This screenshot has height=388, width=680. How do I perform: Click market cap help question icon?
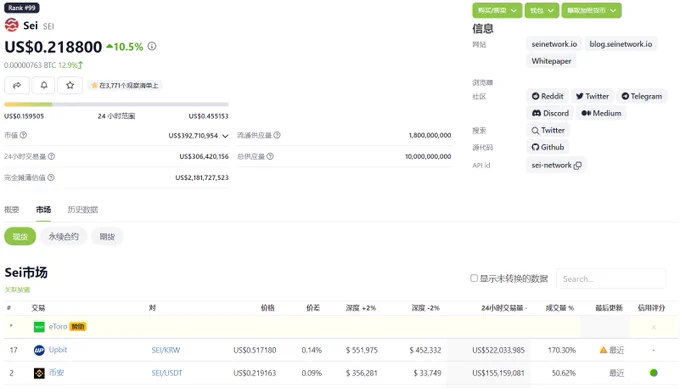[x=23, y=135]
